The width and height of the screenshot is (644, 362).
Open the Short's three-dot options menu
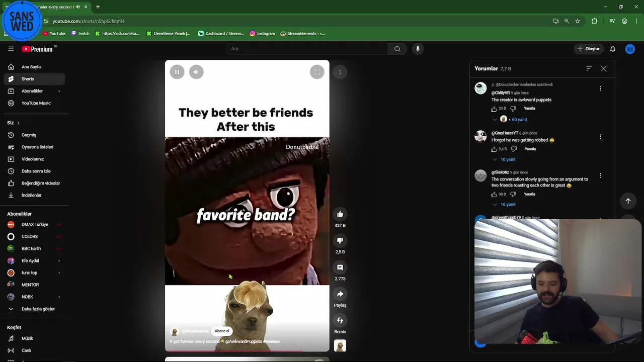point(340,72)
